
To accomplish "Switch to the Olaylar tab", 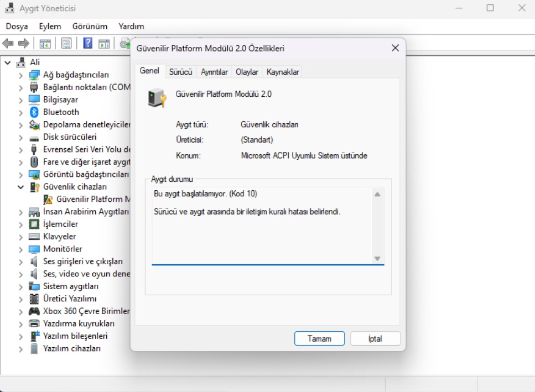I will (247, 72).
